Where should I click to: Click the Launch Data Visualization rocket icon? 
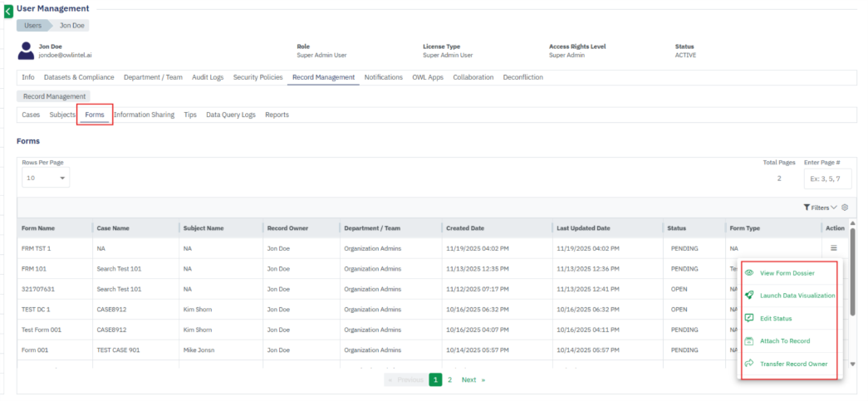tap(749, 296)
